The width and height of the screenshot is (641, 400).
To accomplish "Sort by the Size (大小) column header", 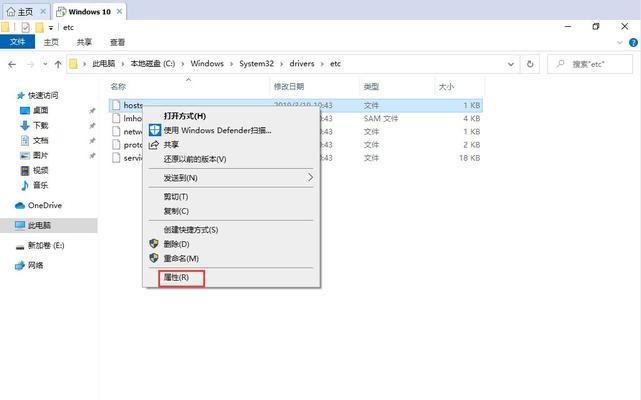I will 446,86.
